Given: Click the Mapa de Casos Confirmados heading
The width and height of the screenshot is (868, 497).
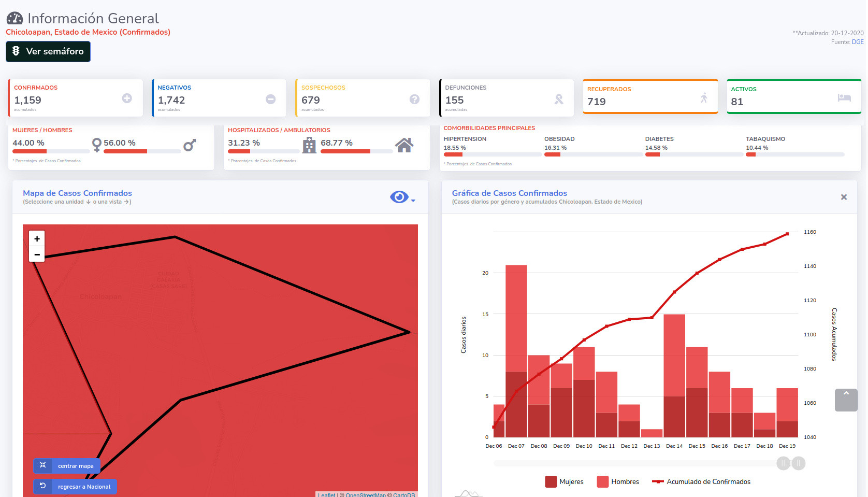Looking at the screenshot, I should point(77,193).
